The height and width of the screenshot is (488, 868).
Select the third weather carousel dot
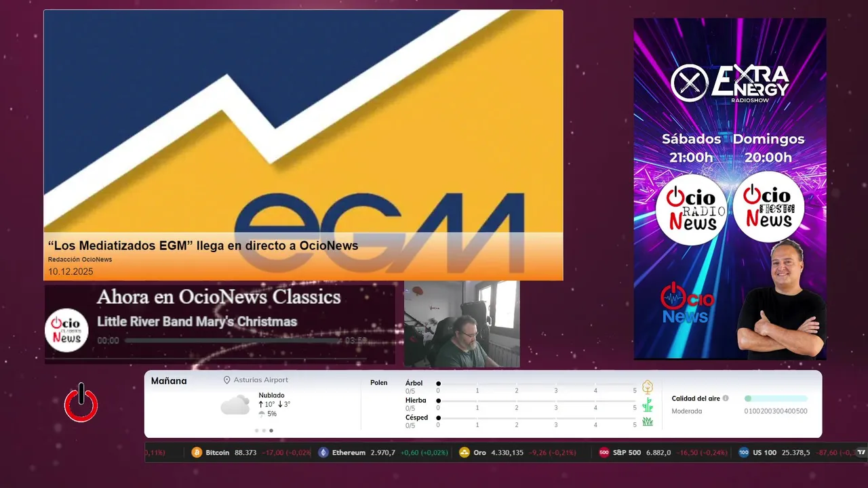point(271,430)
